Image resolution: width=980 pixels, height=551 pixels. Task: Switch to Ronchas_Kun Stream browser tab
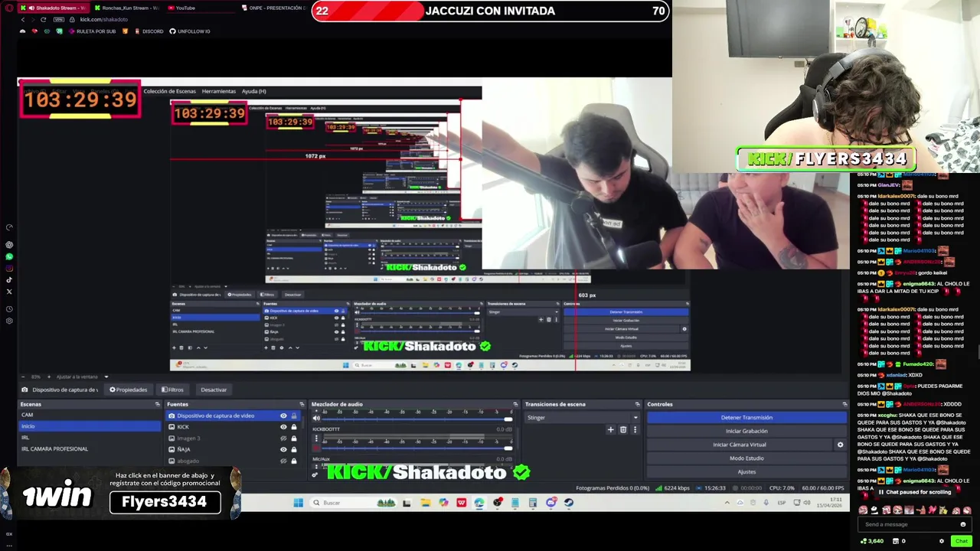[127, 8]
